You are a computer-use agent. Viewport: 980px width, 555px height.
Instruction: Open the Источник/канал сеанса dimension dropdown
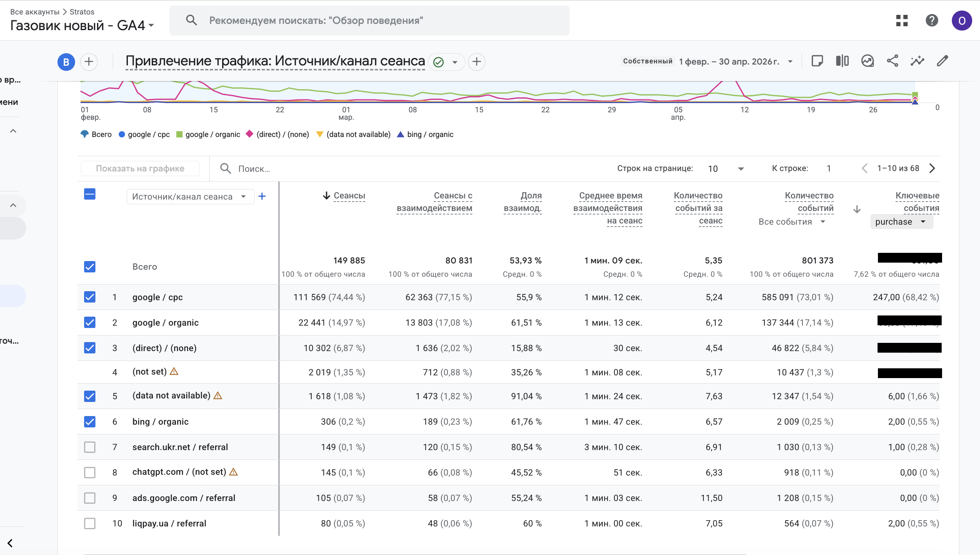190,196
